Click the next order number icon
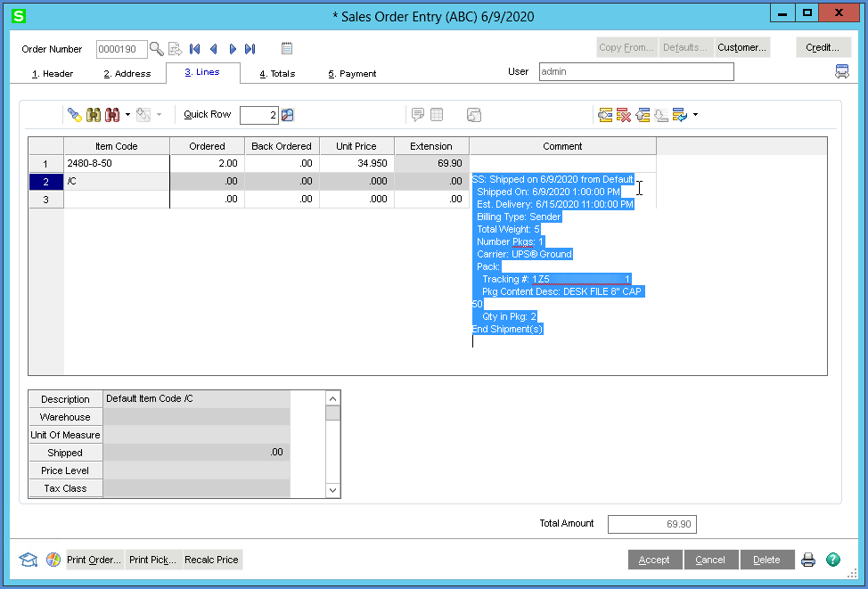 point(176,49)
